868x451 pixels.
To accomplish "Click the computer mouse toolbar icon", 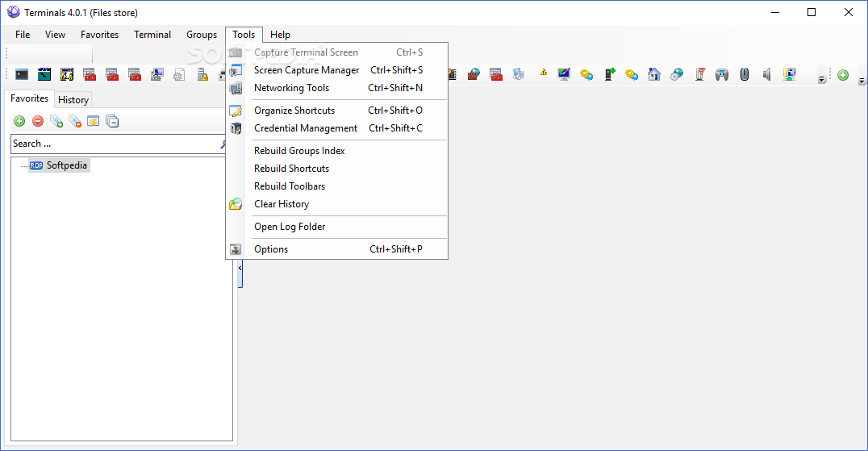I will (745, 74).
